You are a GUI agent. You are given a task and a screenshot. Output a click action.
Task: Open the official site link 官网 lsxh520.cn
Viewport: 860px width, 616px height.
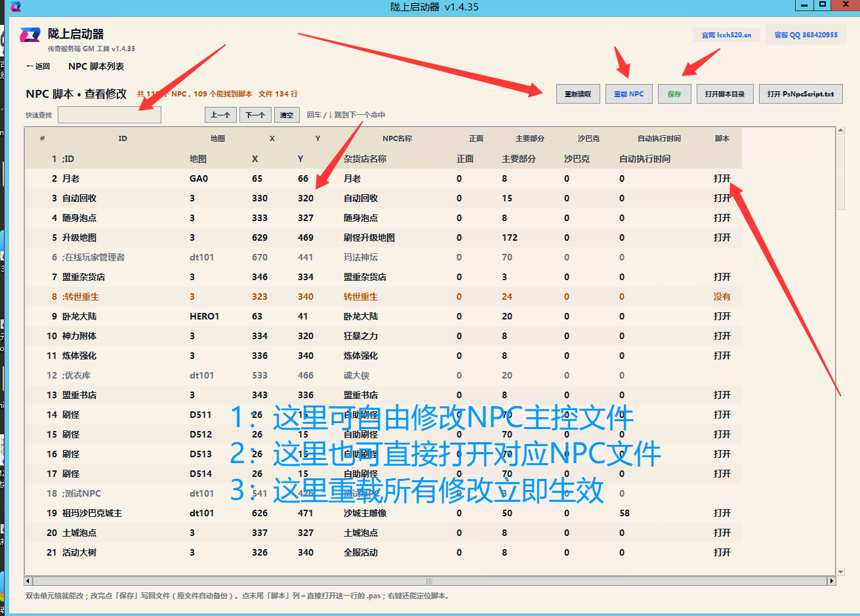(726, 35)
